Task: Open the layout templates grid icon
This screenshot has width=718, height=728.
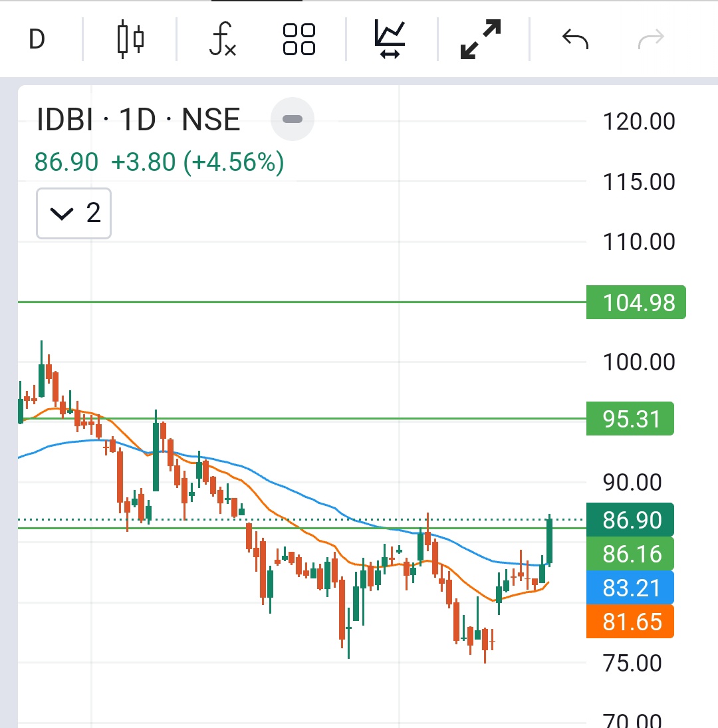Action: coord(299,39)
